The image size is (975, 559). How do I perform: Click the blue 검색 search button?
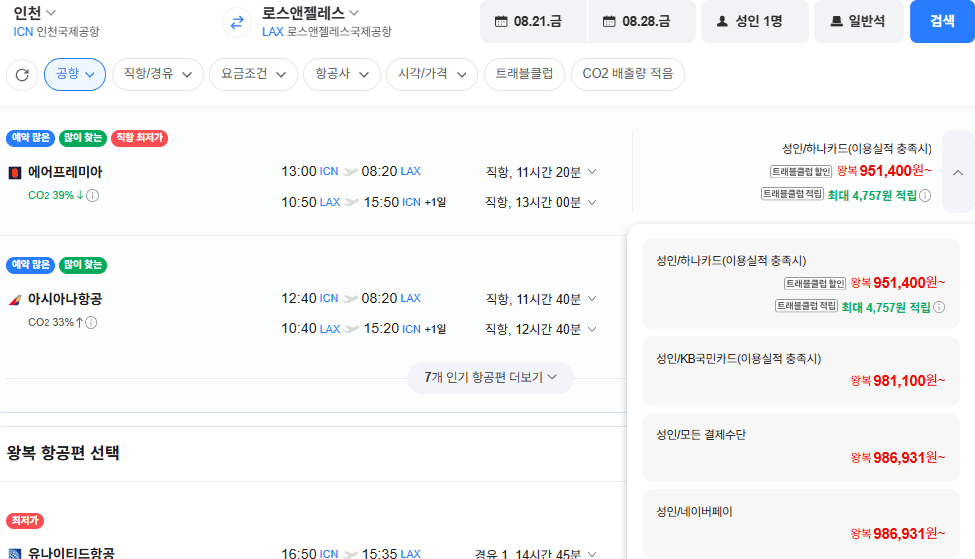942,22
